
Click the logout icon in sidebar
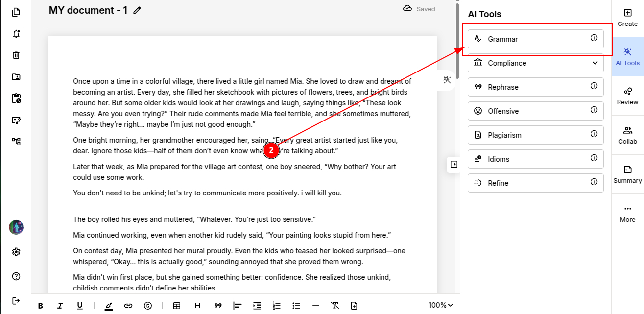16,300
